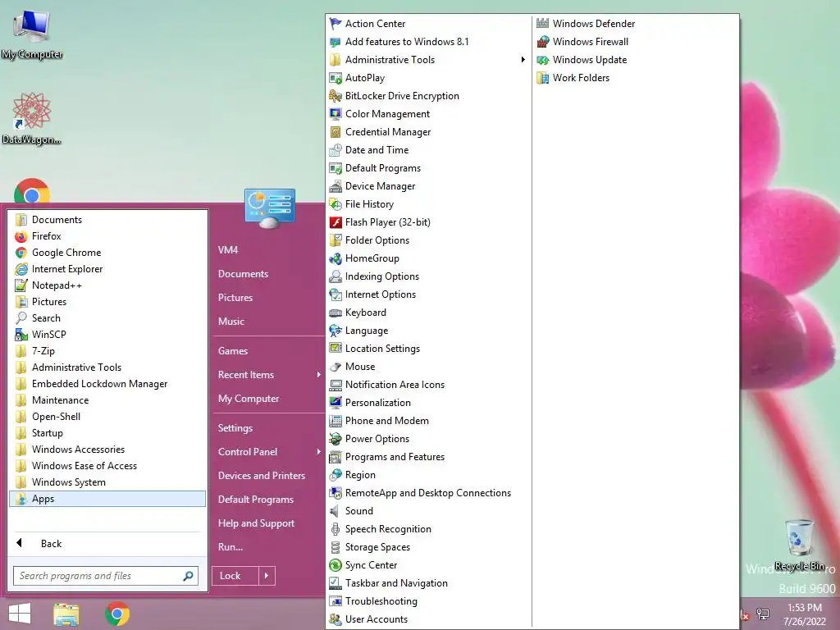The image size is (840, 630).
Task: Click Notepad++ icon in programs list
Action: click(21, 285)
